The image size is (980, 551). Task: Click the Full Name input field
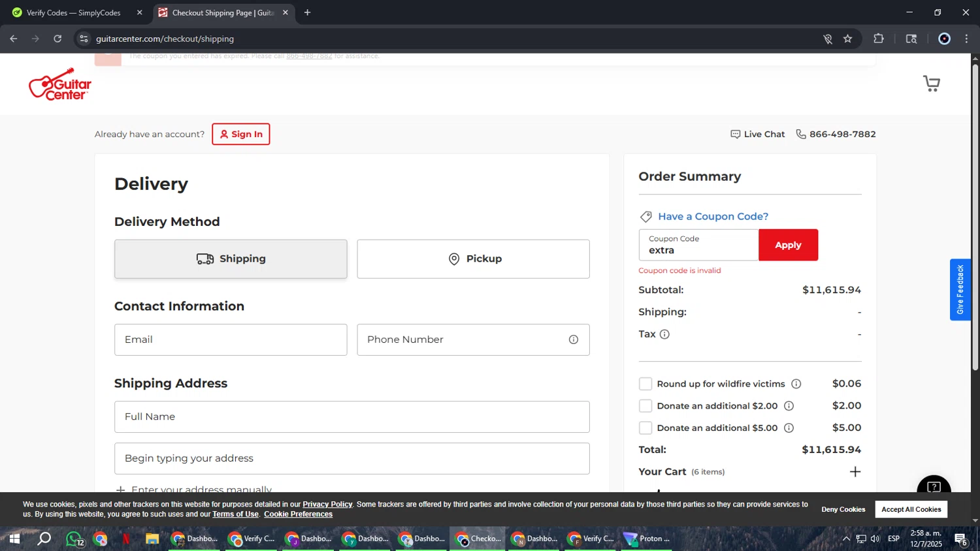(x=351, y=417)
